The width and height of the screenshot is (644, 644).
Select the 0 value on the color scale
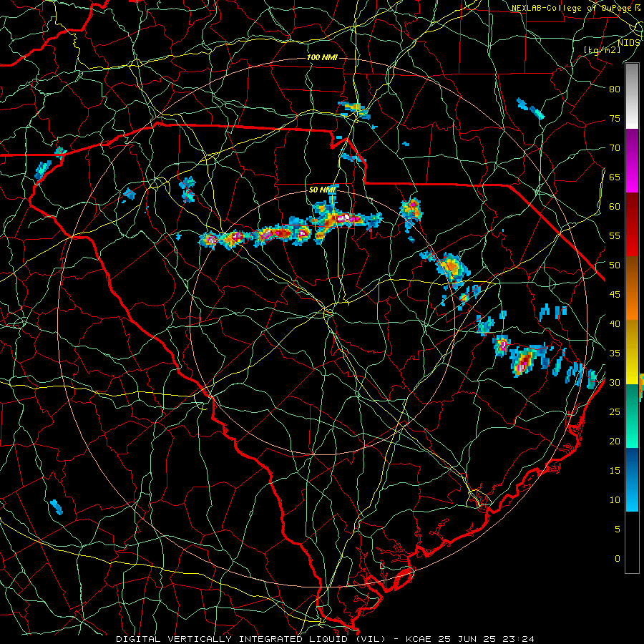point(618,559)
